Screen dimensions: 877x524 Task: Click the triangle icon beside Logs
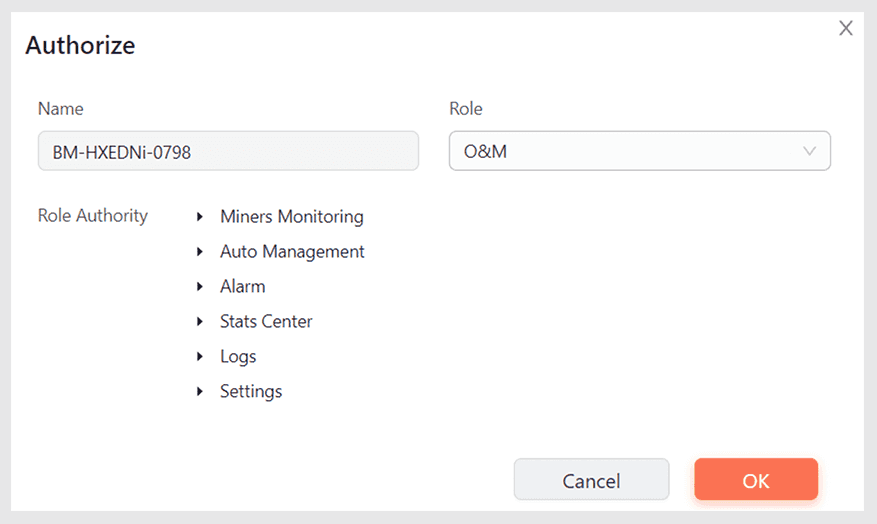click(200, 357)
